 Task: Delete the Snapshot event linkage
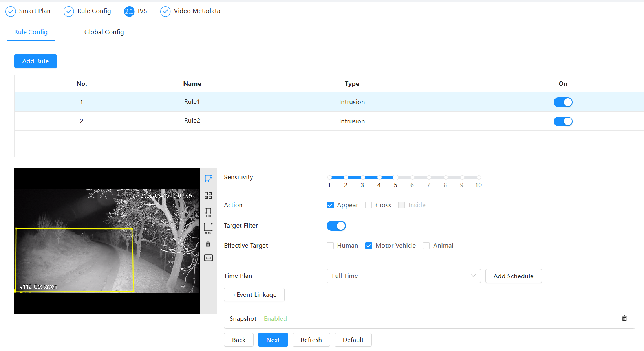[624, 318]
